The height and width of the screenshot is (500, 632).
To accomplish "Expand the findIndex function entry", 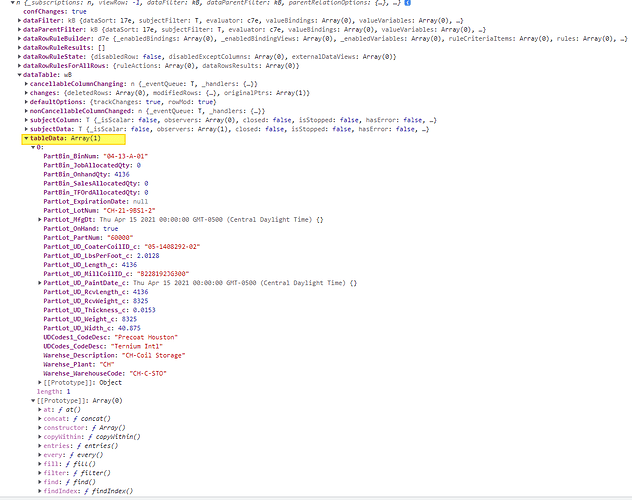I will pyautogui.click(x=40, y=491).
